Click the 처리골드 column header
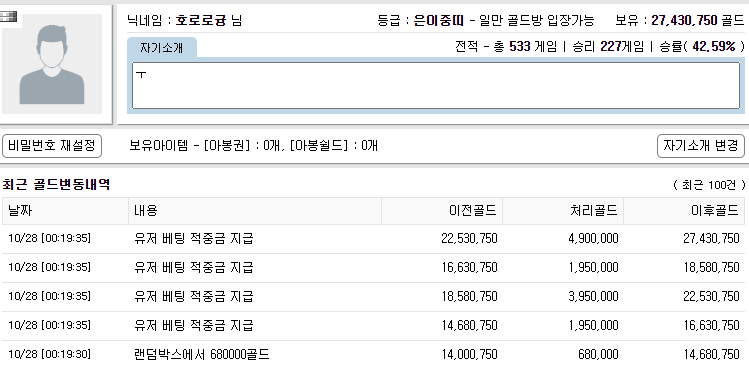 tap(563, 211)
